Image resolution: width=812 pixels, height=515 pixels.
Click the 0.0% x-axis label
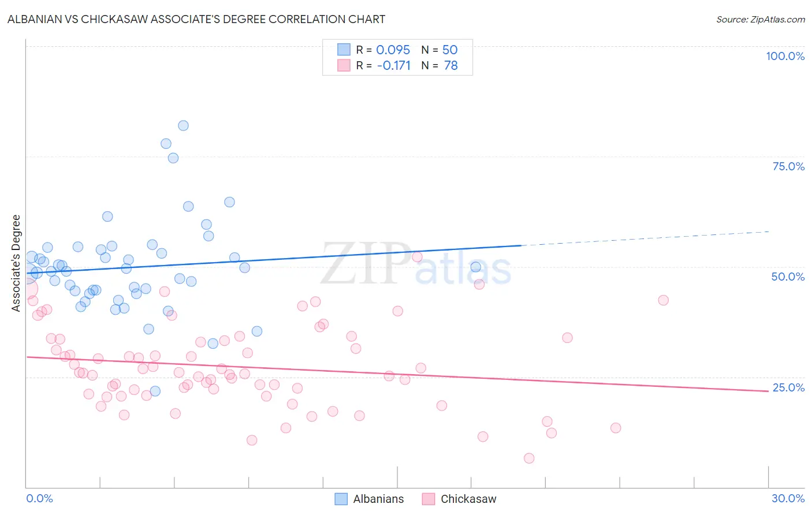click(x=39, y=498)
